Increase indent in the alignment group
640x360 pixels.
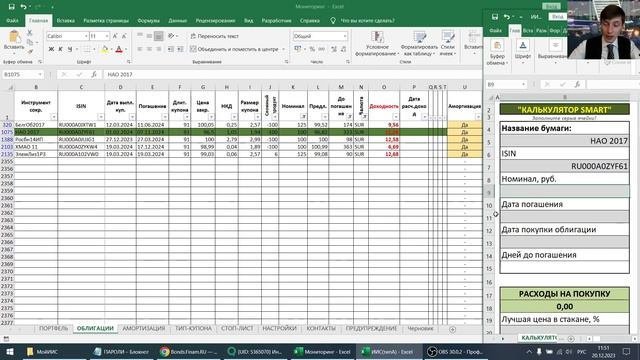coord(180,49)
